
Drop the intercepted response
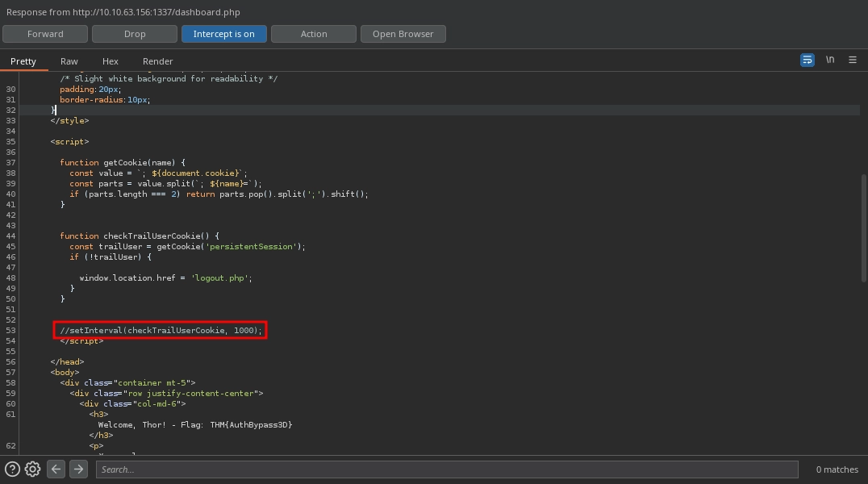click(134, 33)
